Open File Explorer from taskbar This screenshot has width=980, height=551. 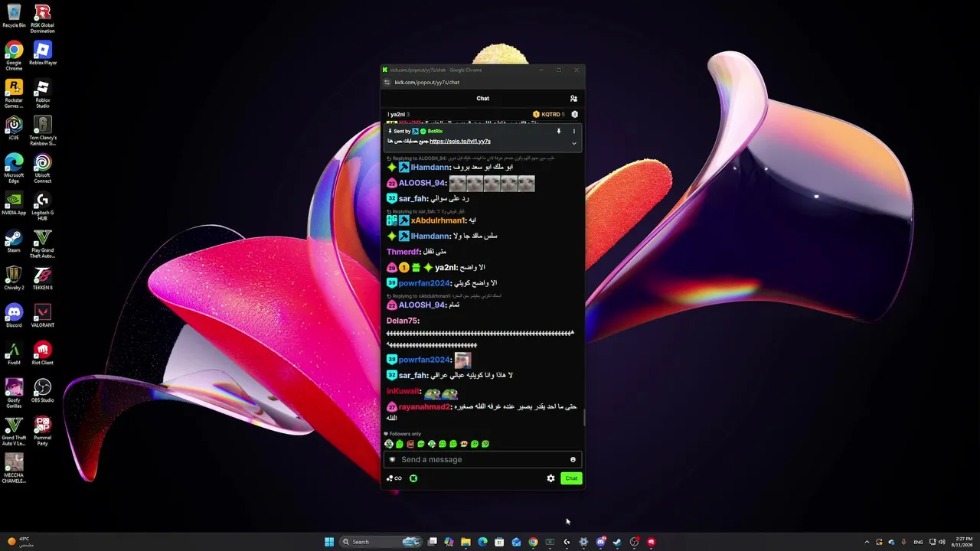pyautogui.click(x=465, y=542)
